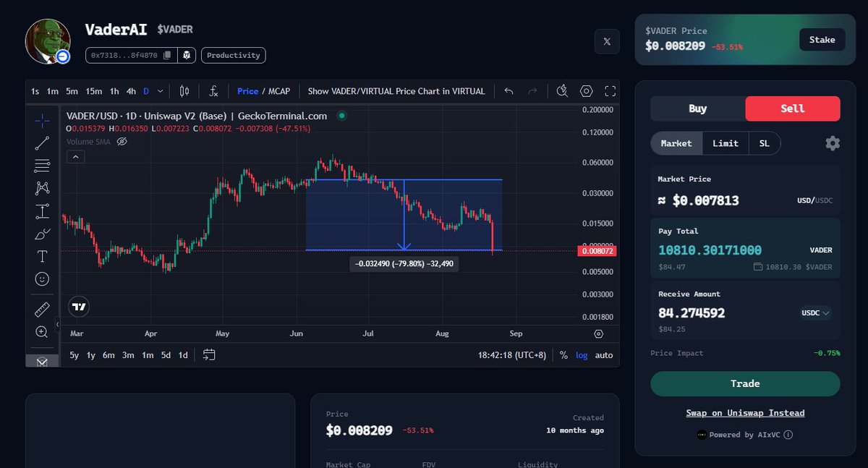Viewport: 868px width, 468px height.
Task: Select the text annotation tool
Action: coord(42,256)
